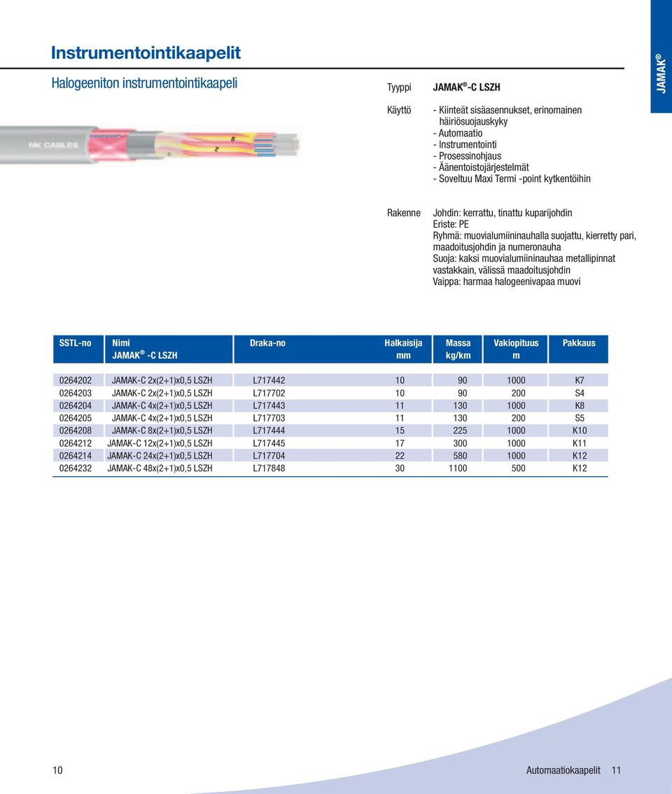
Task: Select the Automaatio usage line
Action: point(458,133)
